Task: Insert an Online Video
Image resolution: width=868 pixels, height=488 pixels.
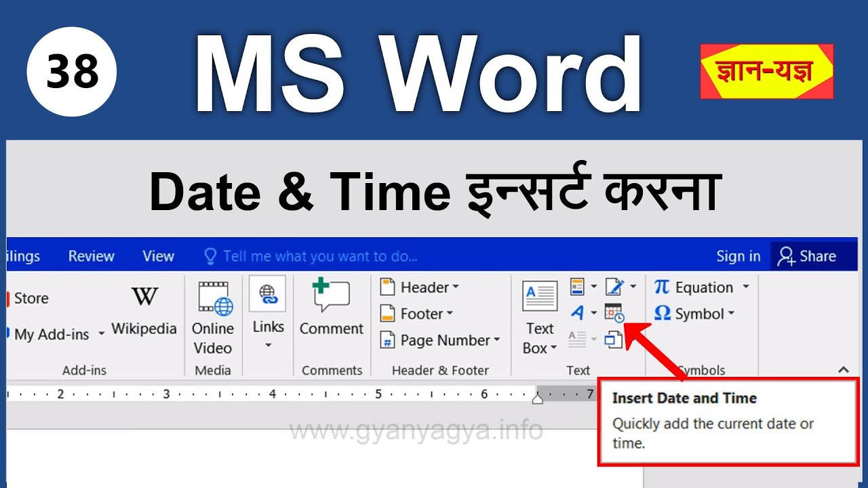Action: (213, 319)
